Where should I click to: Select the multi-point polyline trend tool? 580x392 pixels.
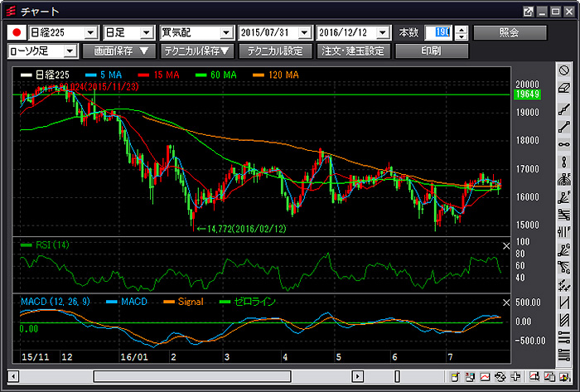564,109
